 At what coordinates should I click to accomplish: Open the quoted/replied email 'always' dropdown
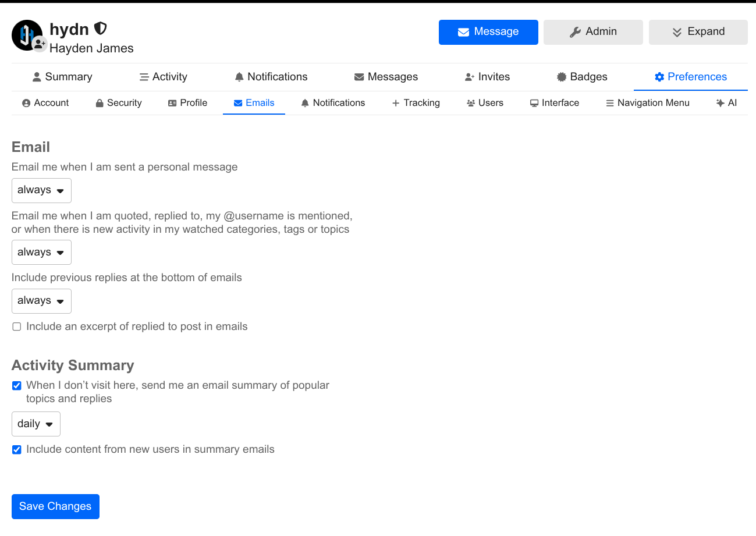pyautogui.click(x=41, y=253)
